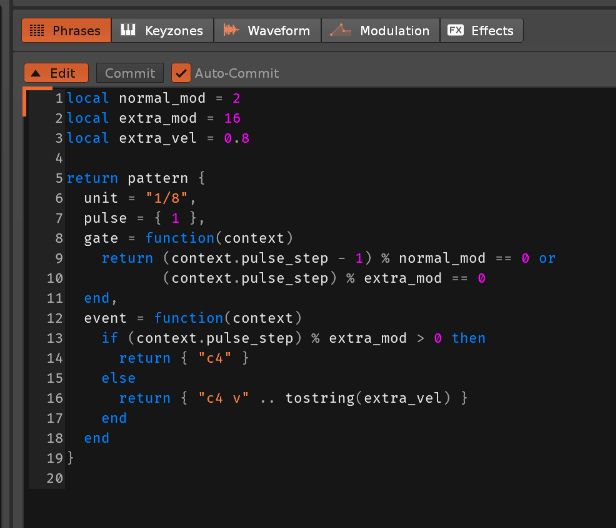Image resolution: width=616 pixels, height=528 pixels.
Task: Click the "1/8" unit string
Action: [167, 198]
